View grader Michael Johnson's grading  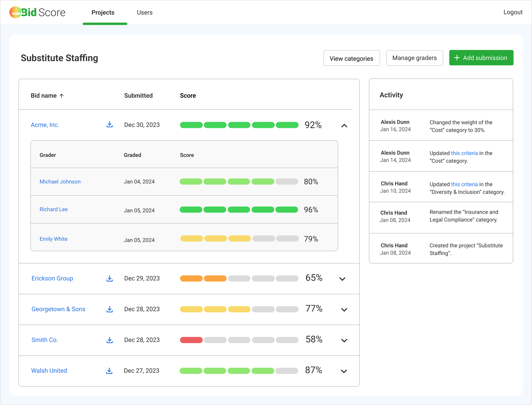pyautogui.click(x=60, y=182)
